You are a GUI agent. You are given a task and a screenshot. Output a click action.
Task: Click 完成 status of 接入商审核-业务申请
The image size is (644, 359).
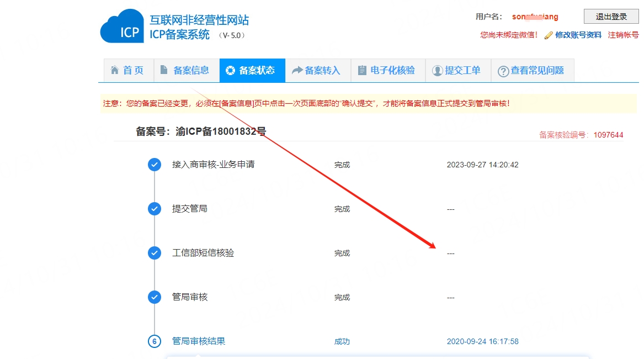tap(342, 165)
